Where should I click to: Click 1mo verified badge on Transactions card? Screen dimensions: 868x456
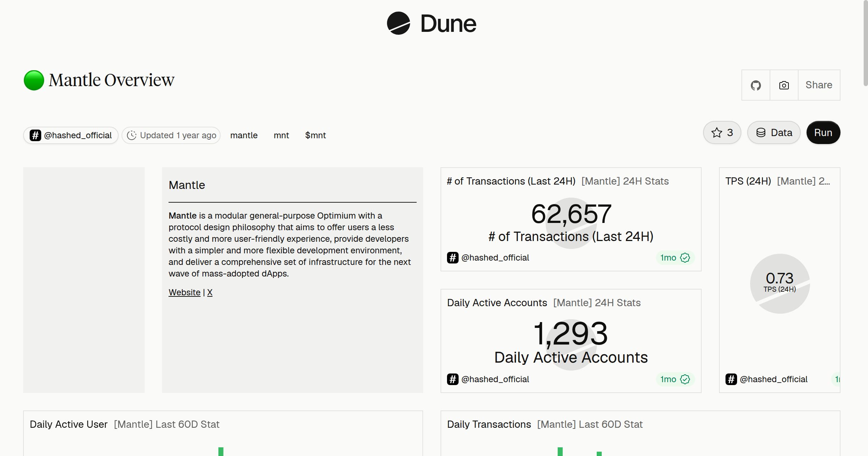click(x=675, y=258)
